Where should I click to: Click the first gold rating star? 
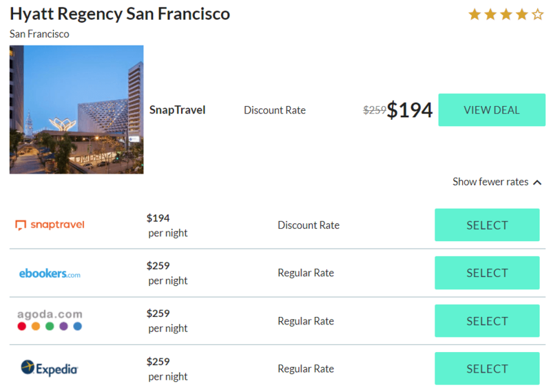pos(475,14)
